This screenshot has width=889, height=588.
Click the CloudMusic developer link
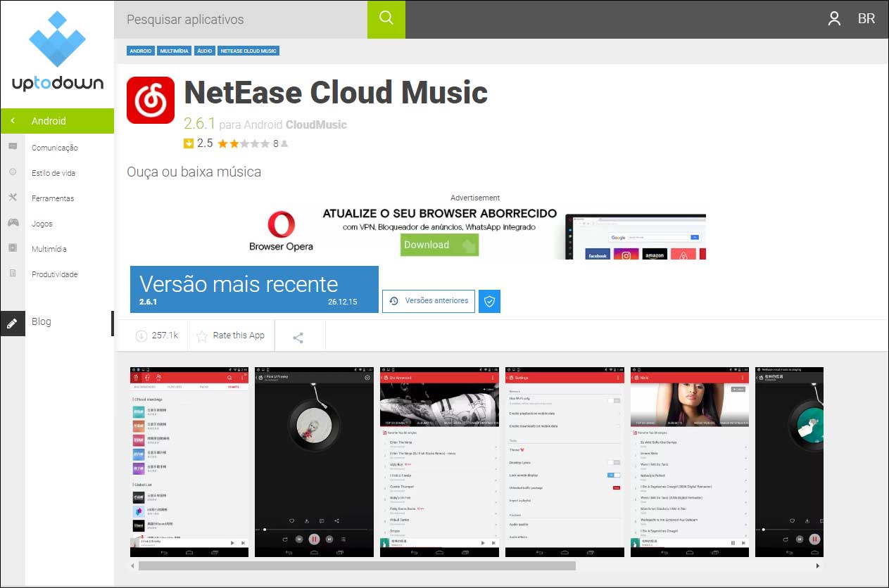coord(316,124)
